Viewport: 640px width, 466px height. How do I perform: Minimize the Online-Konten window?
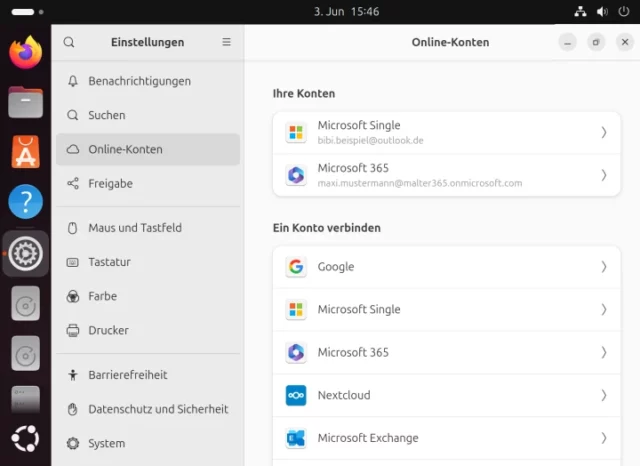(x=567, y=42)
